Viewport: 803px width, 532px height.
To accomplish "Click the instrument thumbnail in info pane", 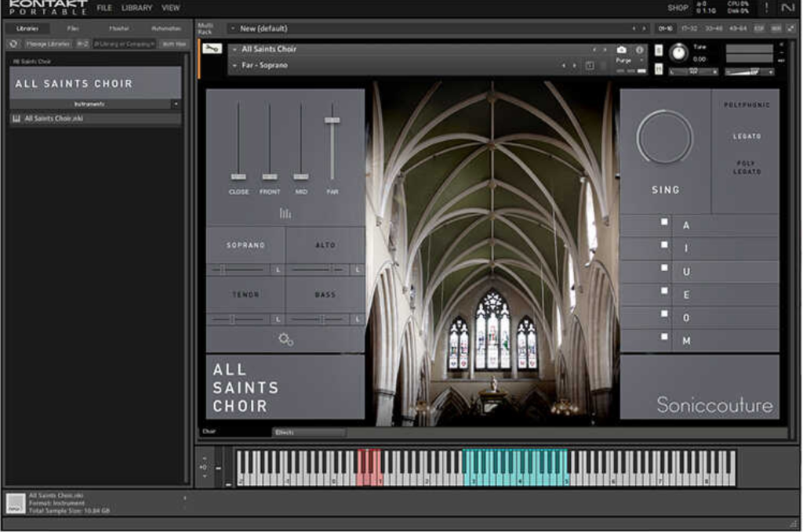I will click(x=16, y=503).
